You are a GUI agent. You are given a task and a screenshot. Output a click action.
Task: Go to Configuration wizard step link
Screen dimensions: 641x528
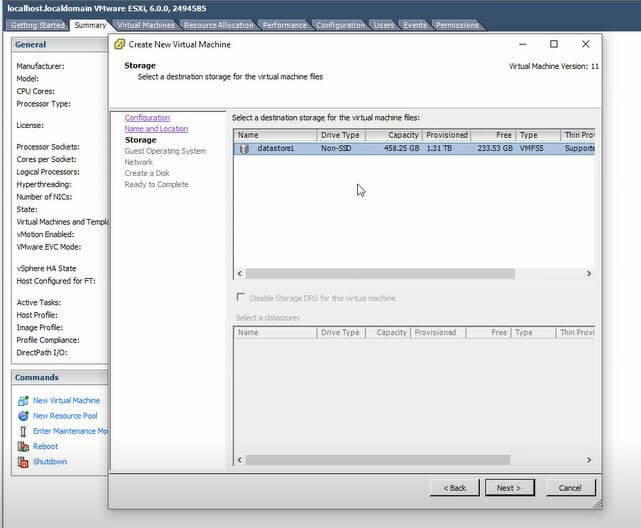[147, 118]
